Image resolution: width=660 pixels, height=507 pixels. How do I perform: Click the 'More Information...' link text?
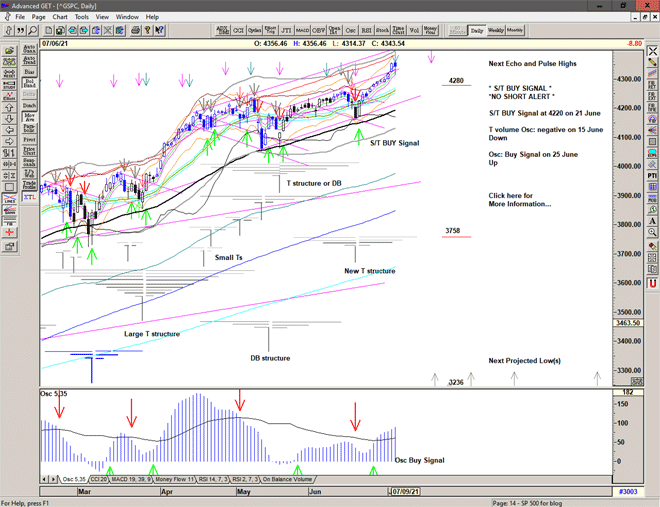click(519, 204)
